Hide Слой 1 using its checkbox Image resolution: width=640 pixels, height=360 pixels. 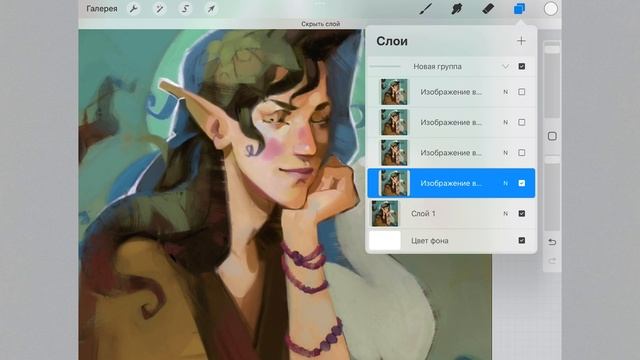click(522, 213)
